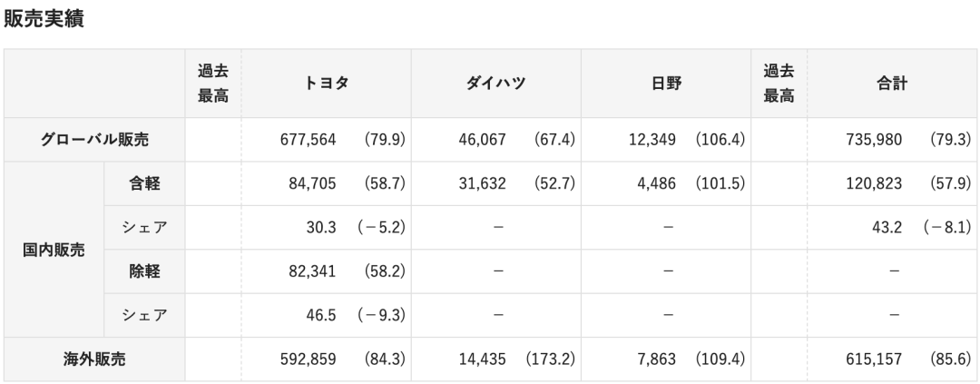Screen dimensions: 980x384
Task: Select the Daihatsu value 46,067
Action: (x=485, y=140)
